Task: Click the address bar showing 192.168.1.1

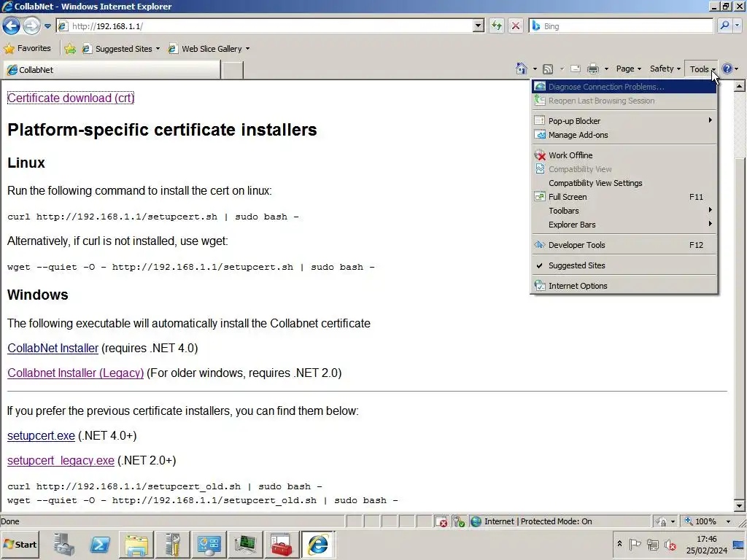Action: pos(265,26)
